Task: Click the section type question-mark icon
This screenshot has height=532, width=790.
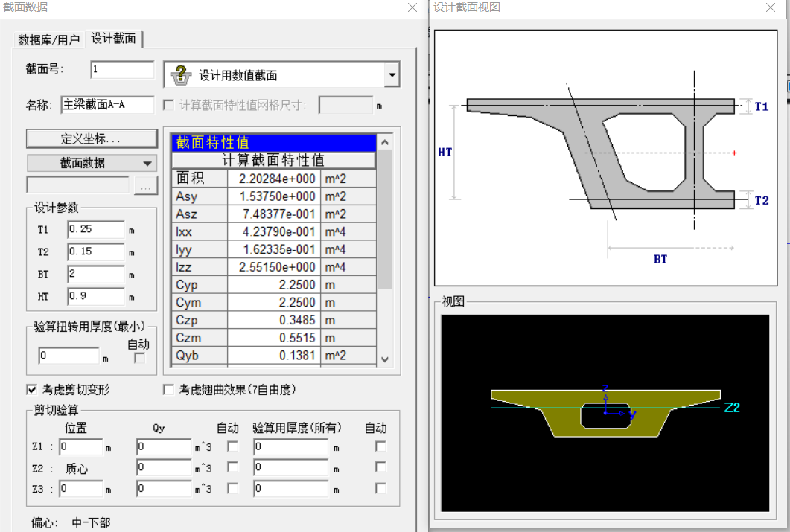Action: click(x=181, y=75)
